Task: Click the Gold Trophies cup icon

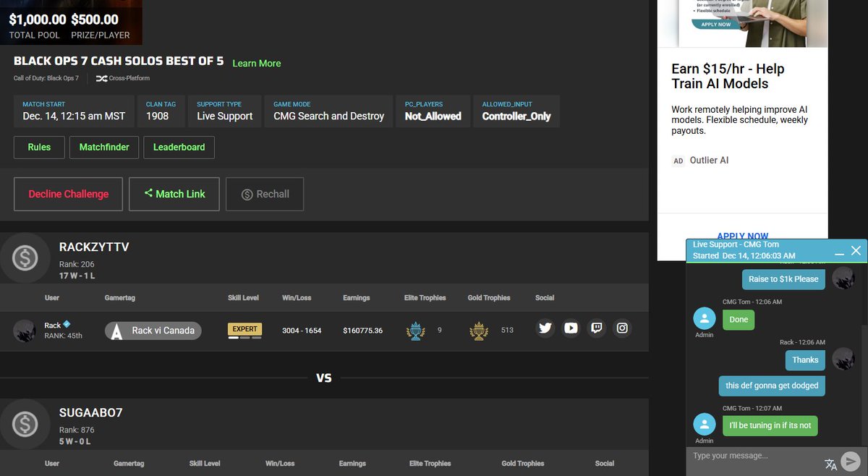Action: pos(479,331)
